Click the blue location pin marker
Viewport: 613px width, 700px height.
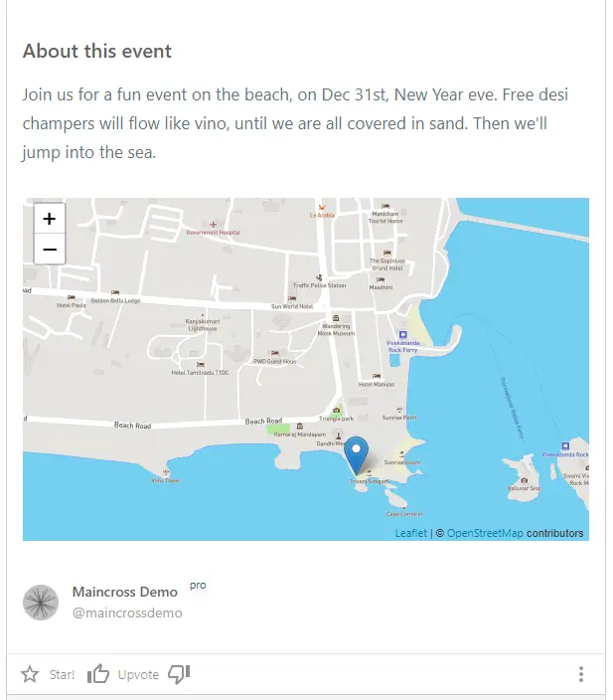click(x=356, y=455)
